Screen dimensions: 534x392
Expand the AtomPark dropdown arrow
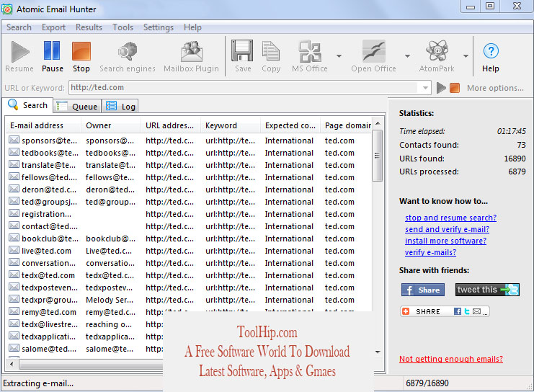[466, 56]
